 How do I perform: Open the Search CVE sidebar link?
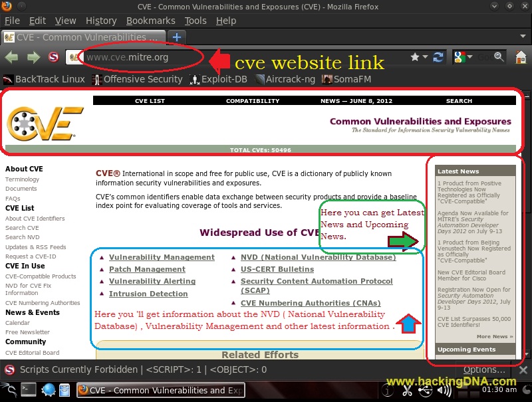pos(22,228)
